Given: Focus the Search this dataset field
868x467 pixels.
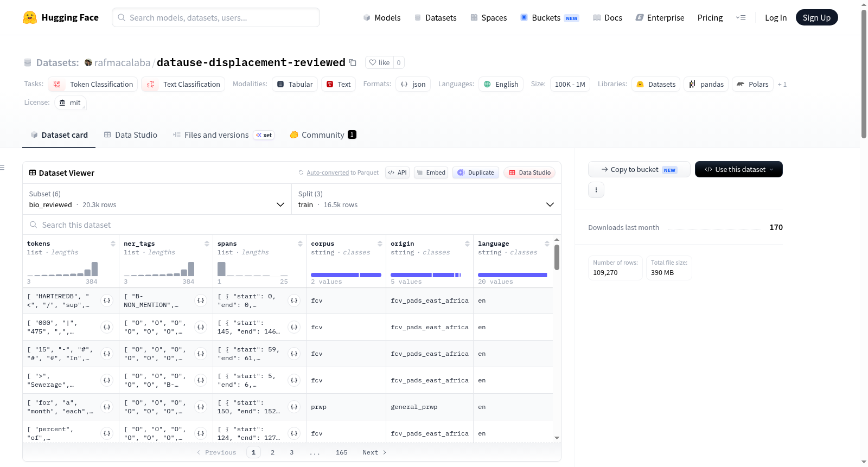Looking at the screenshot, I should coord(292,225).
